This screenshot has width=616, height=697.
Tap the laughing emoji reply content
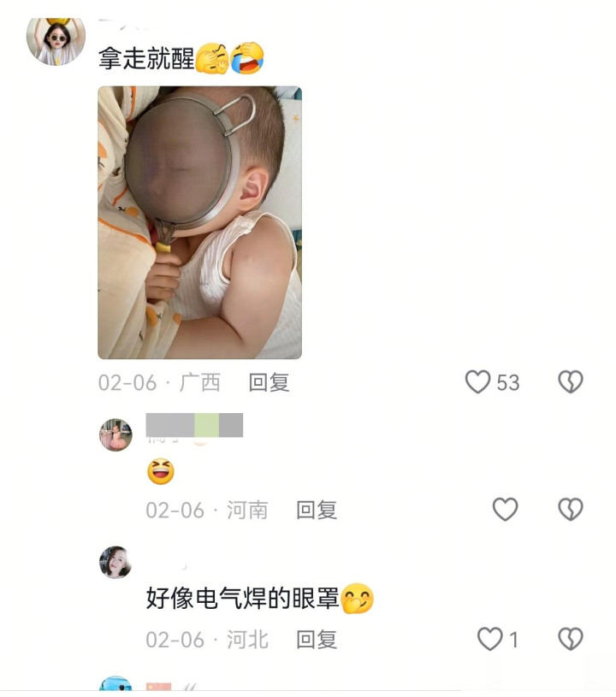click(x=161, y=471)
